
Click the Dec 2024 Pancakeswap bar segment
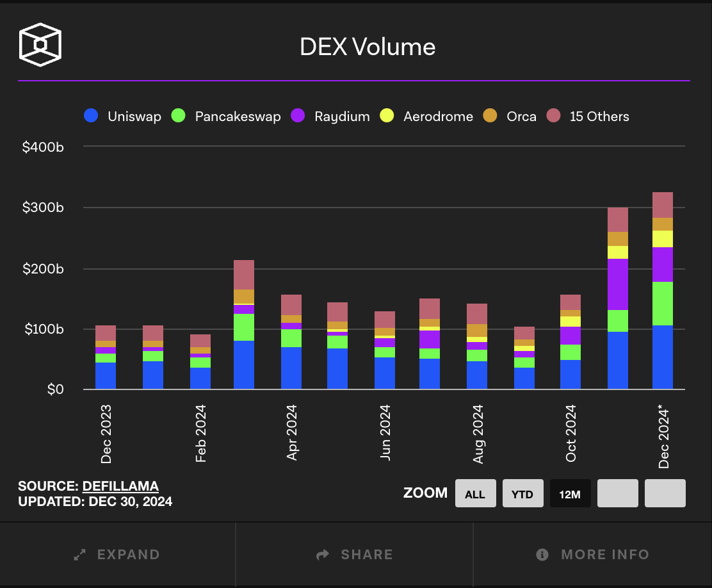(663, 304)
